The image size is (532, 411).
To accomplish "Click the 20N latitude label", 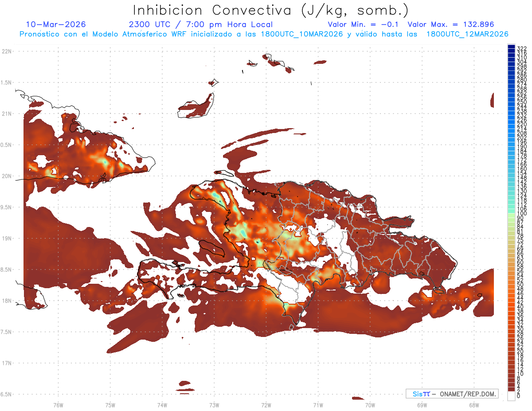I will coord(7,176).
